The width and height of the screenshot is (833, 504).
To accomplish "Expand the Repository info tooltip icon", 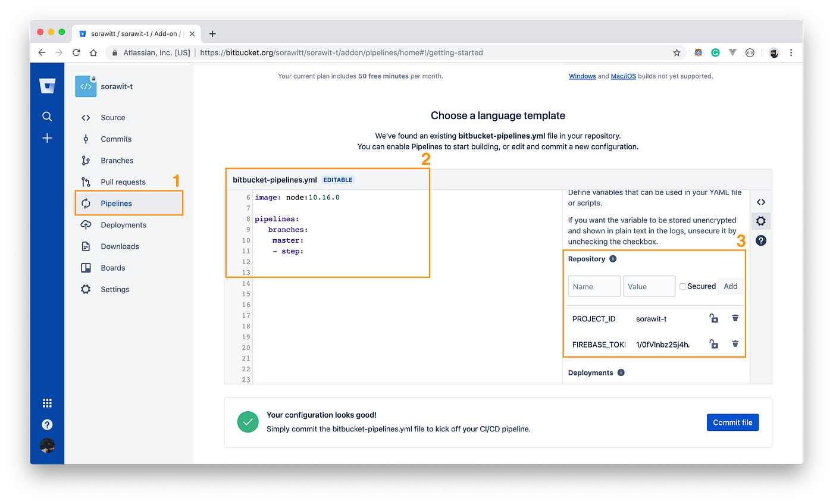I will (x=613, y=258).
